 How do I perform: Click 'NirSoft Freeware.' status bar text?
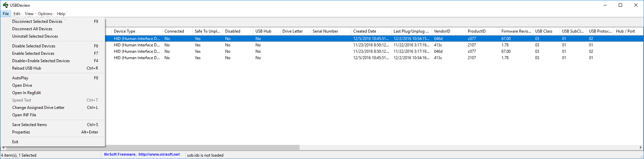point(120,155)
